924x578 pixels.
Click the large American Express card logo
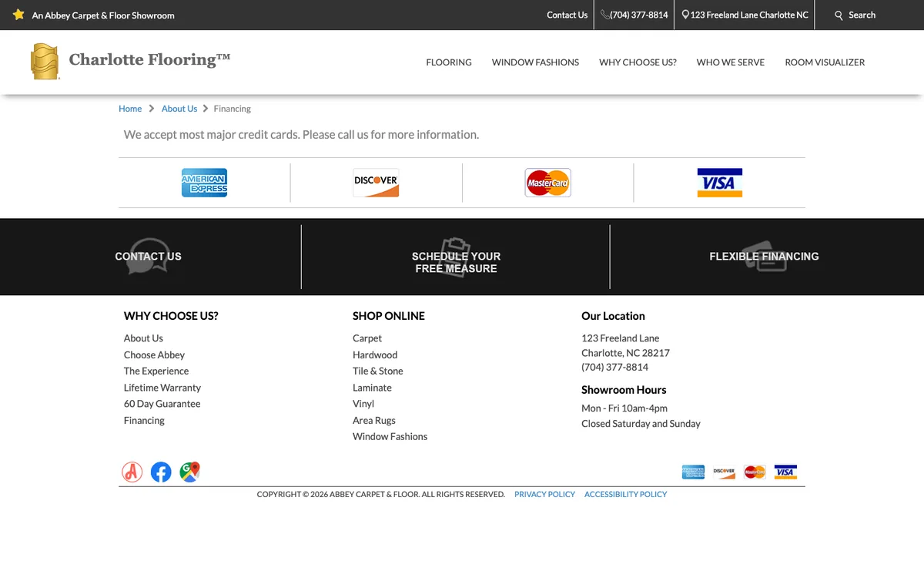tap(204, 183)
